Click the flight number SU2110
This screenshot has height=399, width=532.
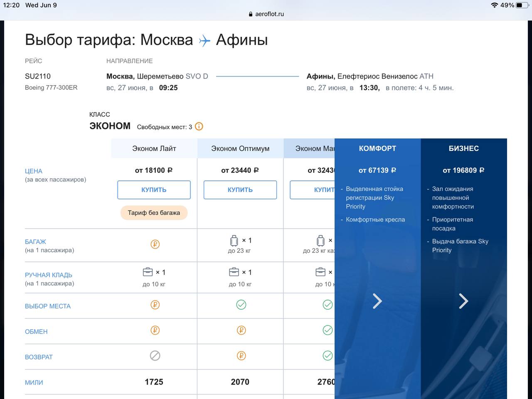[x=38, y=76]
